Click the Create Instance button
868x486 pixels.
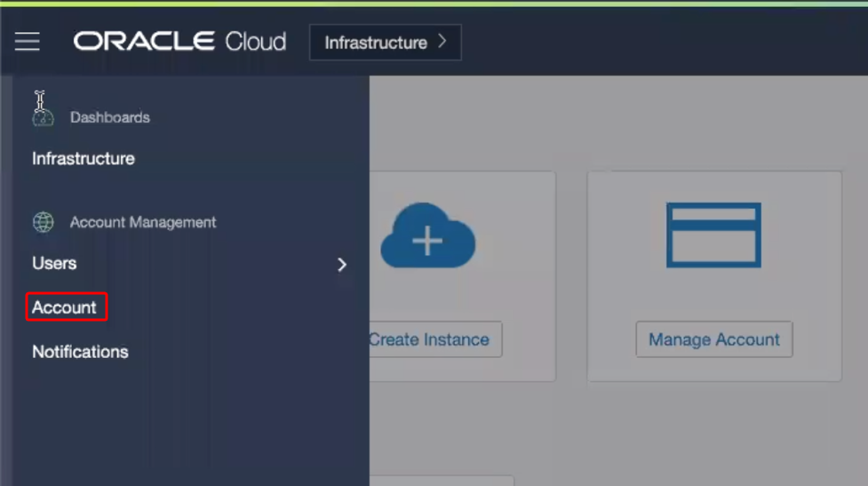pos(435,339)
